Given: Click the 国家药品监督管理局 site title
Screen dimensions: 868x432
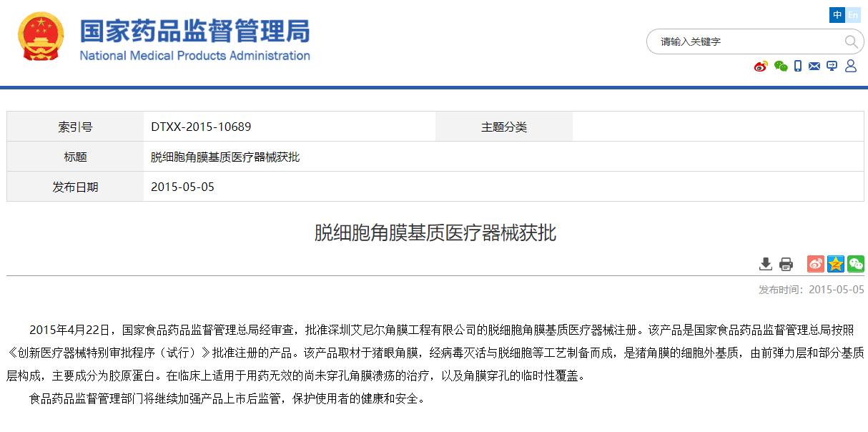Looking at the screenshot, I should tap(194, 32).
